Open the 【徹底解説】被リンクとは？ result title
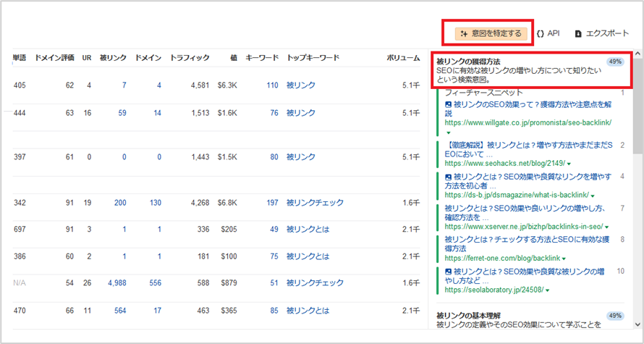The height and width of the screenshot is (344, 644). [529, 149]
